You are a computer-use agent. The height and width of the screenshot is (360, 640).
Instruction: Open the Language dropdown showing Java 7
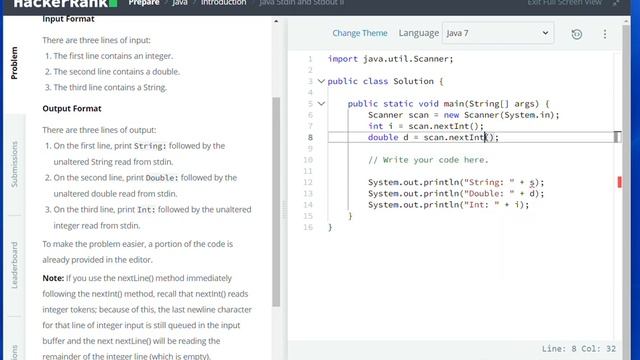pos(498,33)
